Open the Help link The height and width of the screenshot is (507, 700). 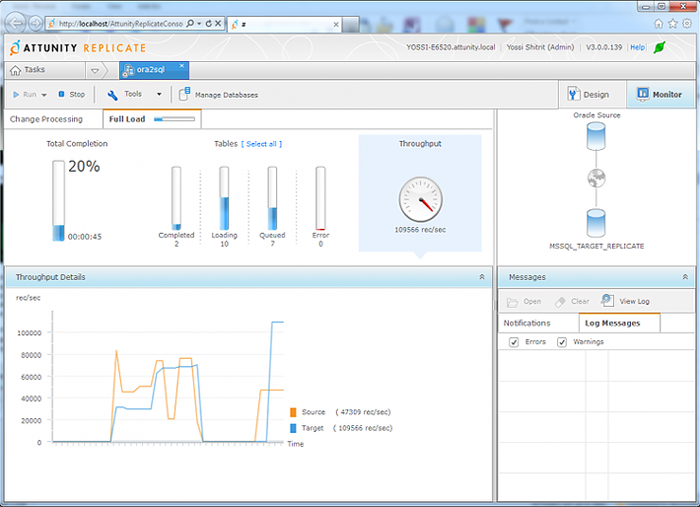[638, 47]
